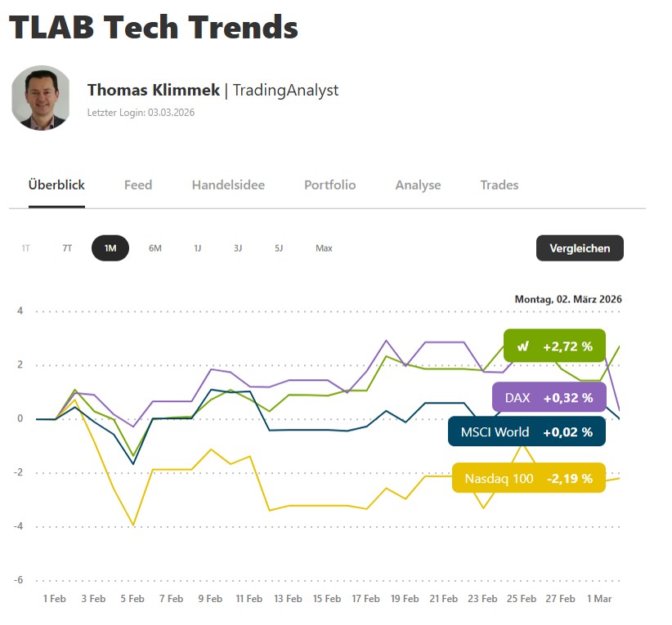The image size is (672, 625).
Task: Go to the Handelsidee tab
Action: [x=228, y=185]
